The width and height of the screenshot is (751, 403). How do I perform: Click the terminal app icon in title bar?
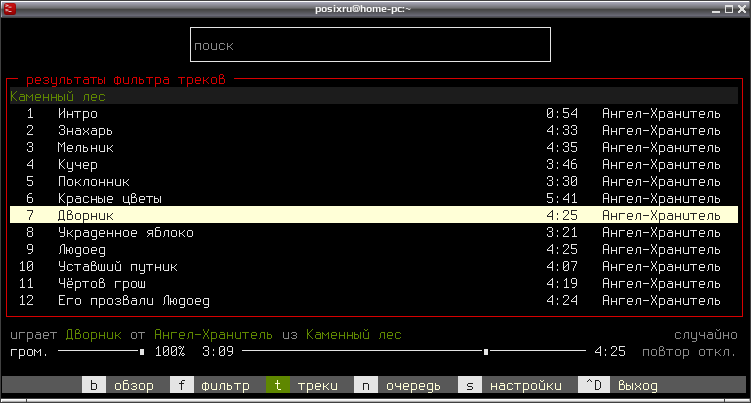click(10, 9)
